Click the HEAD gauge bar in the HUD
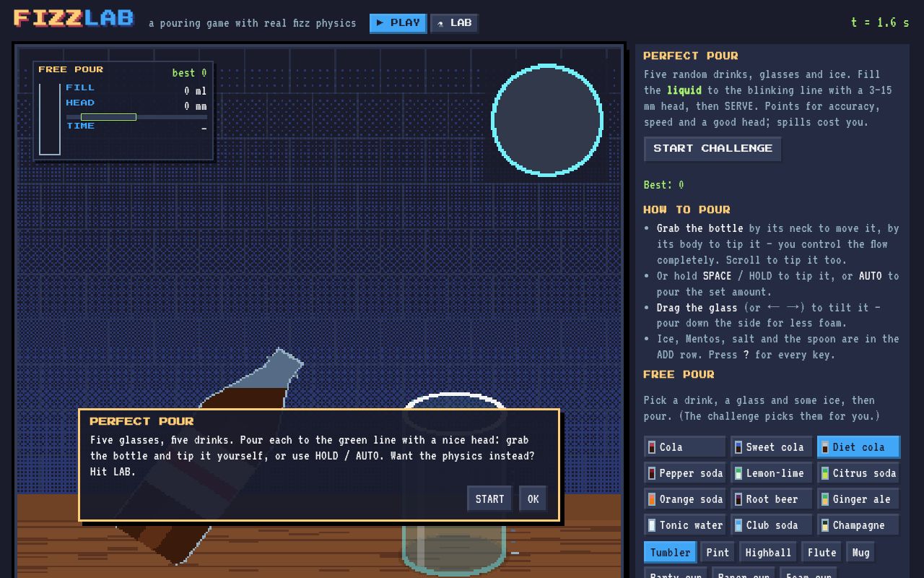The width and height of the screenshot is (924, 578). tap(136, 116)
